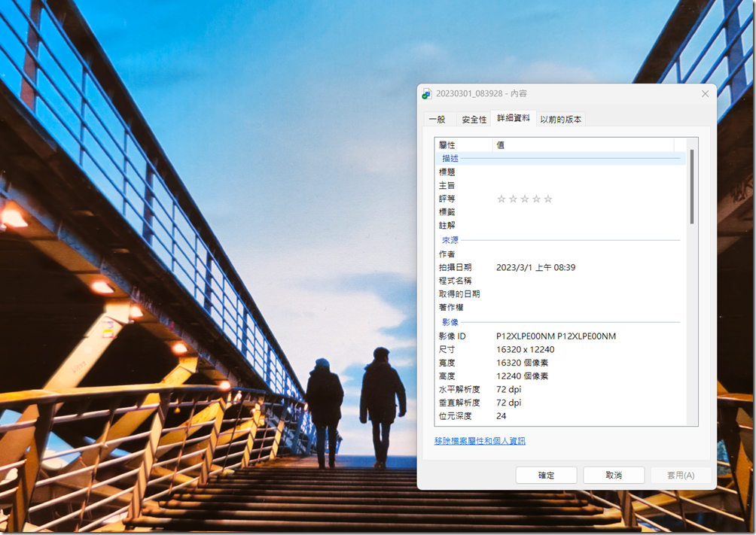This screenshot has width=756, height=535.
Task: Click the 屬性 column header
Action: tap(464, 145)
